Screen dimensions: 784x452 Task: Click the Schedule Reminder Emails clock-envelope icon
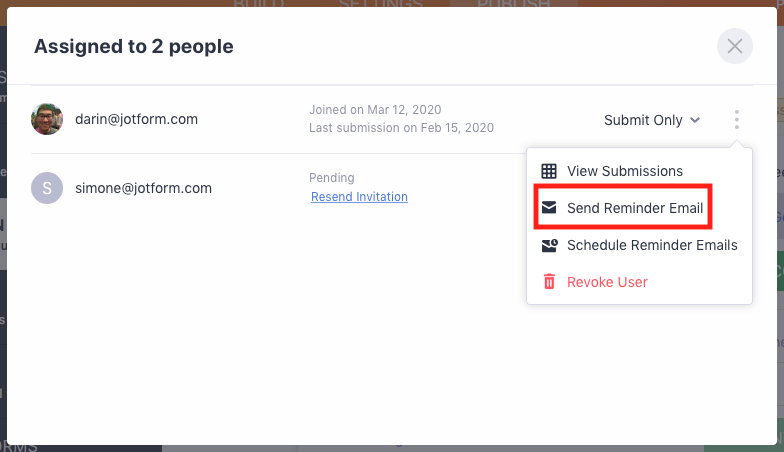pos(549,245)
